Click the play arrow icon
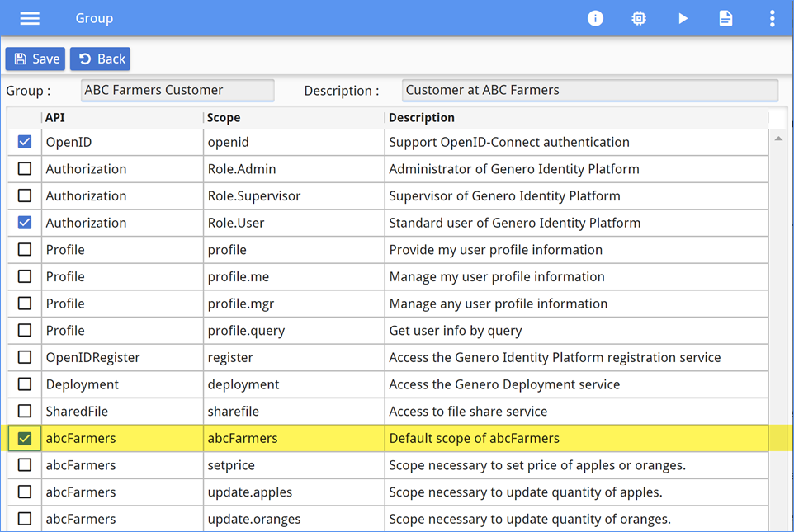This screenshot has height=532, width=794. coord(683,18)
